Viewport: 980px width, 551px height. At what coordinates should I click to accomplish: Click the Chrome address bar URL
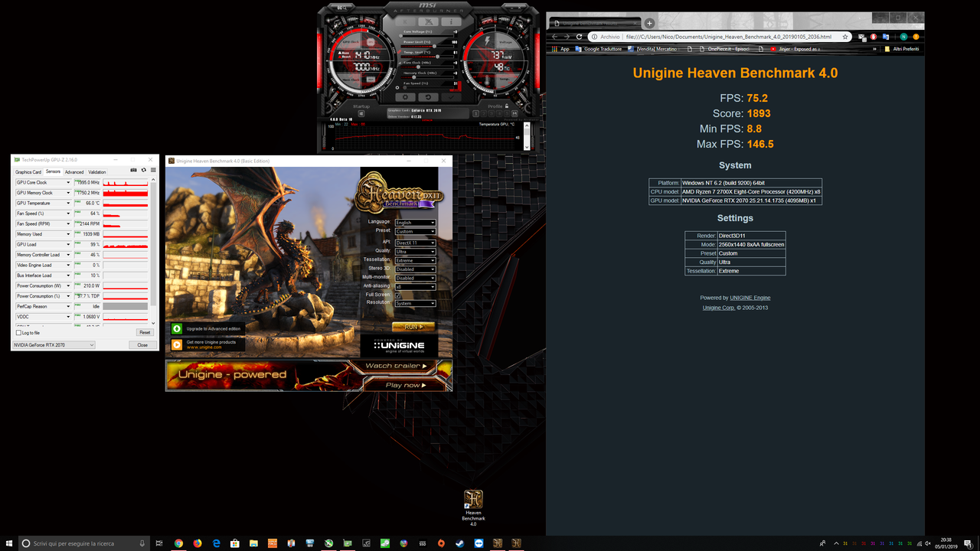coord(727,36)
